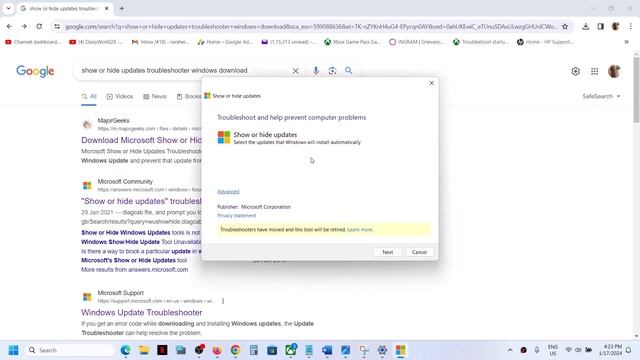
Task: Open Google quick settings gear
Action: [x=576, y=71]
